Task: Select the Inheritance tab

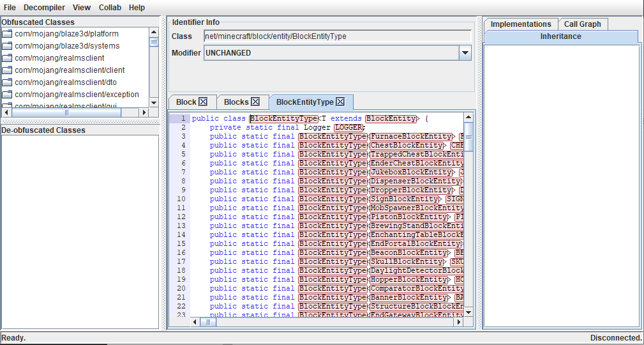Action: coord(560,37)
